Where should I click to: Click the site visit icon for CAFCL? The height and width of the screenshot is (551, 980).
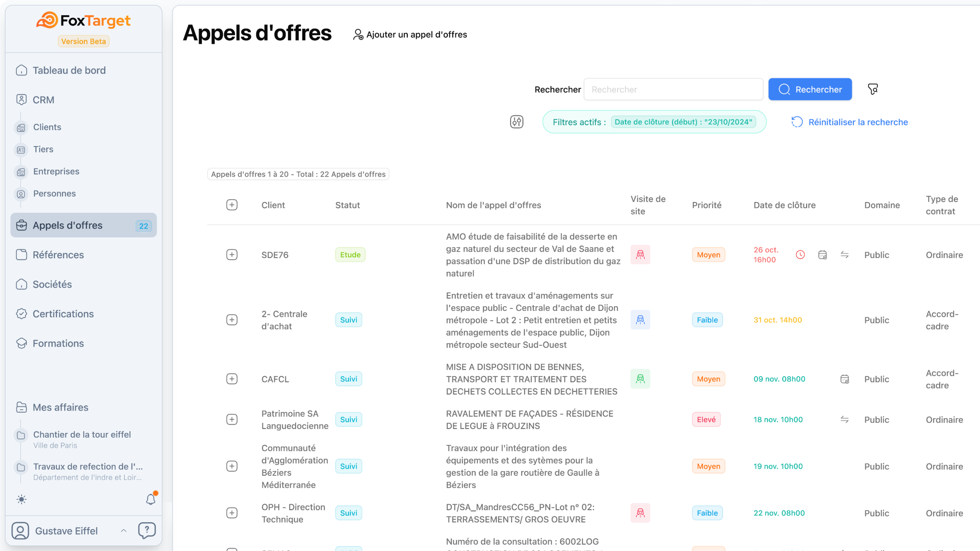(x=640, y=379)
